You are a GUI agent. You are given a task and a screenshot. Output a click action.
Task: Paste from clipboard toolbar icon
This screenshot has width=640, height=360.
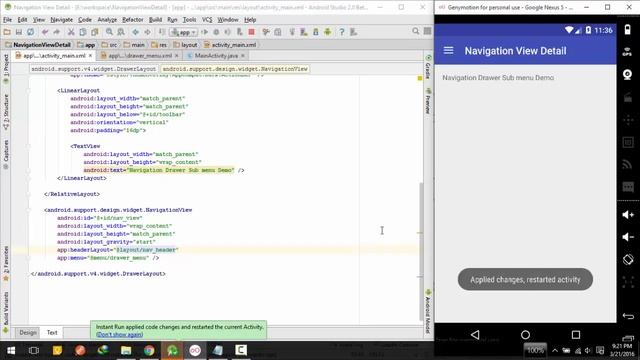95,32
